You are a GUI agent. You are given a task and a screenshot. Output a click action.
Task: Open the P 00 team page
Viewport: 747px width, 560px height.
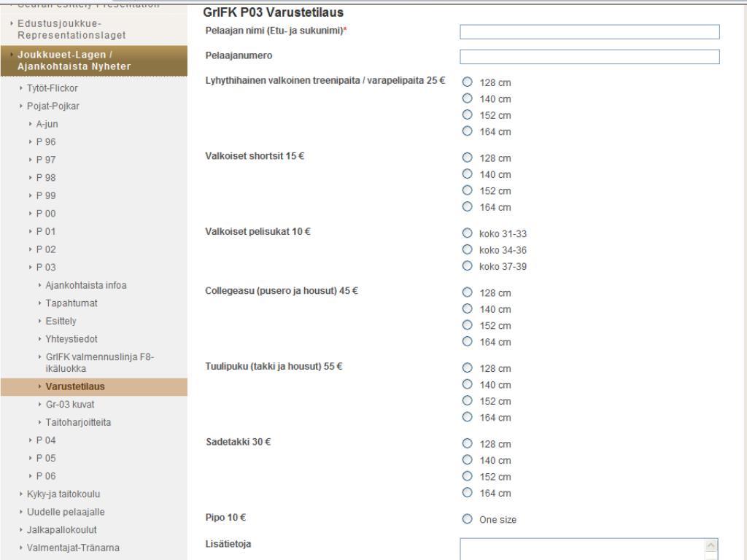[x=46, y=214]
